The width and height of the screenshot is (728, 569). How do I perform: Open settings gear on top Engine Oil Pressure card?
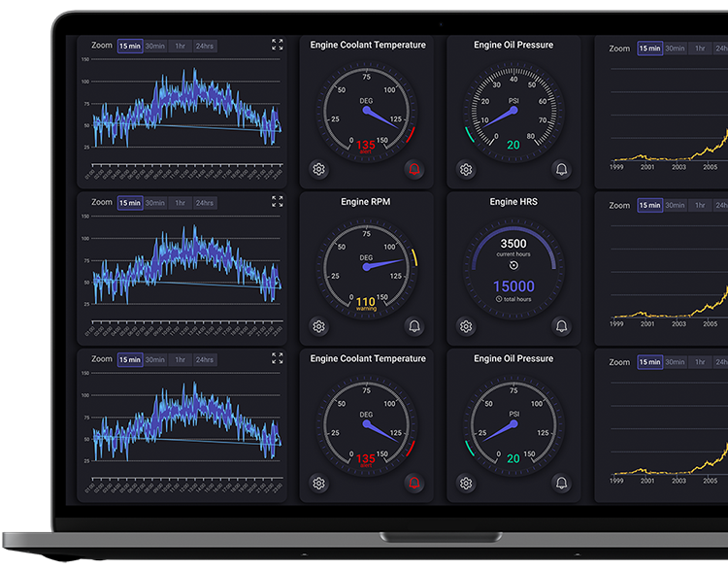[466, 170]
